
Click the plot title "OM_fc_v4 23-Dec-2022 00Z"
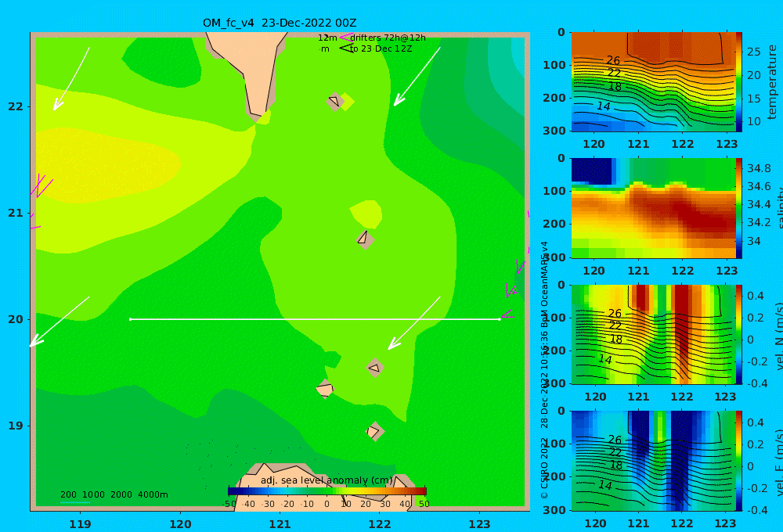click(280, 23)
